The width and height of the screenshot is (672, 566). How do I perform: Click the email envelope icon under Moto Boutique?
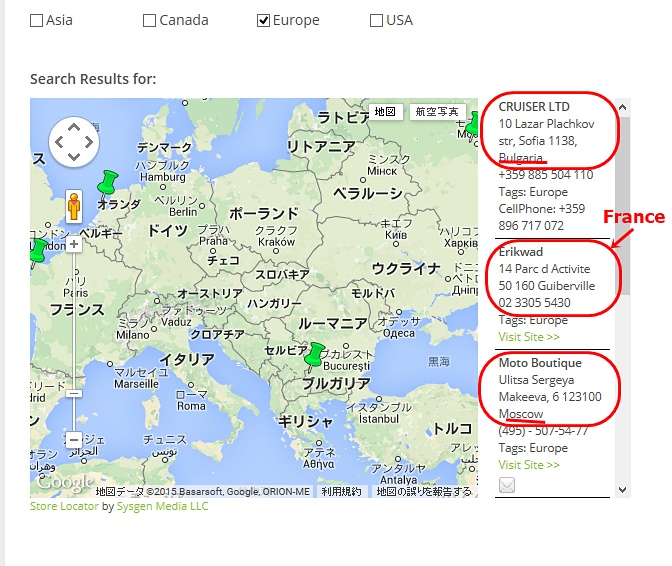point(507,485)
